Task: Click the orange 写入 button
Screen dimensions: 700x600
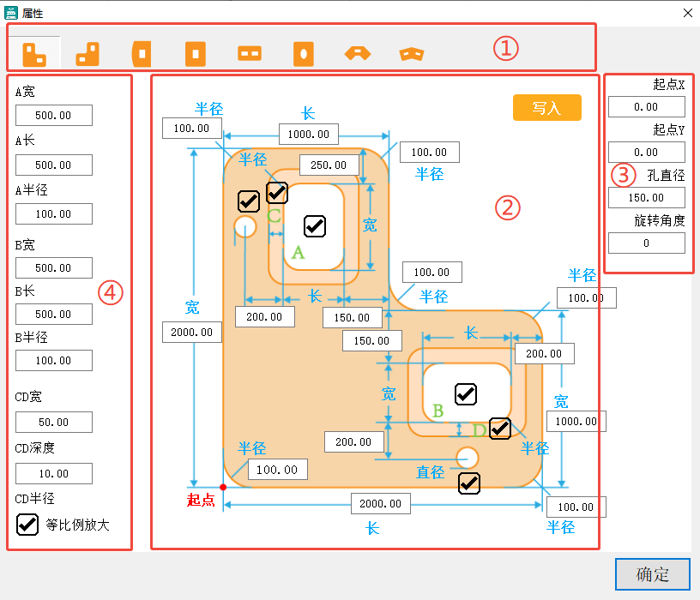Action: tap(546, 107)
